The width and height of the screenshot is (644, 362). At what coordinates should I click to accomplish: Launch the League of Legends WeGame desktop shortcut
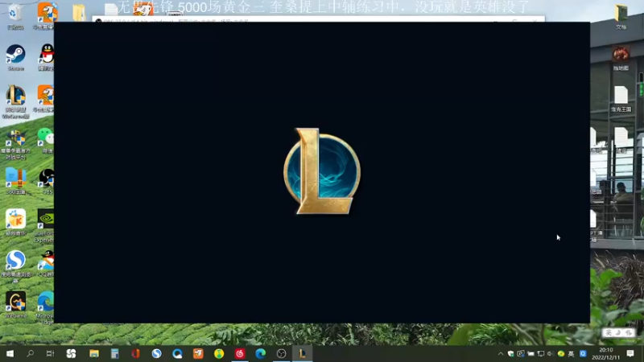click(x=15, y=102)
